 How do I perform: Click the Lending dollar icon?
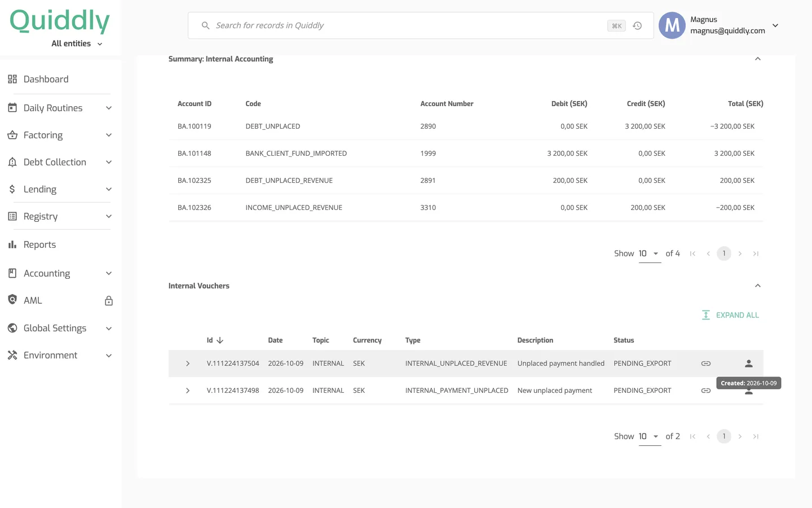[x=12, y=189]
